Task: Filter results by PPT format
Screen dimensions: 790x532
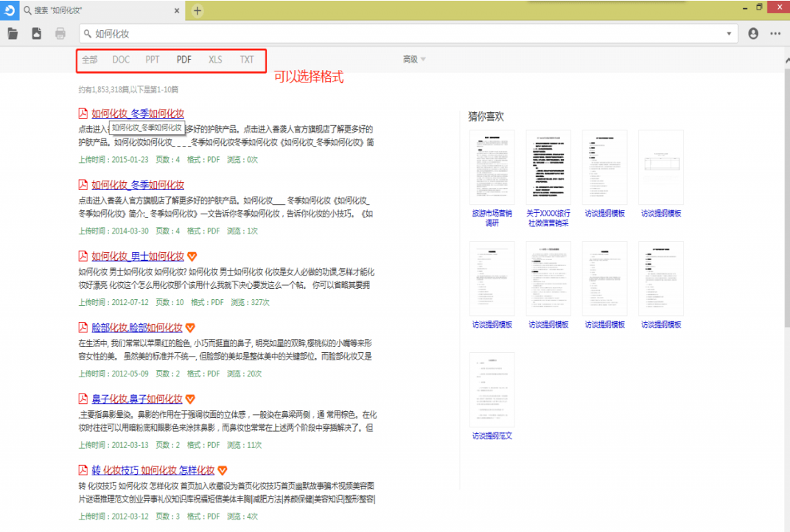Action: pyautogui.click(x=153, y=60)
